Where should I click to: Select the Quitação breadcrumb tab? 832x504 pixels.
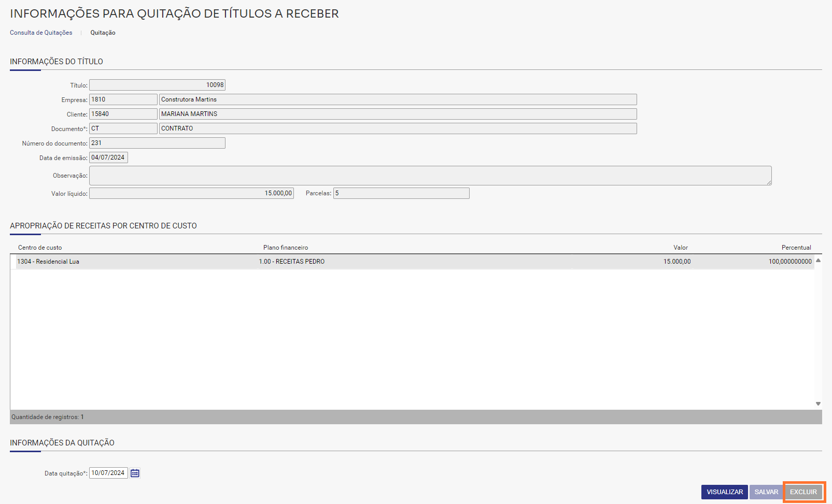pos(103,33)
